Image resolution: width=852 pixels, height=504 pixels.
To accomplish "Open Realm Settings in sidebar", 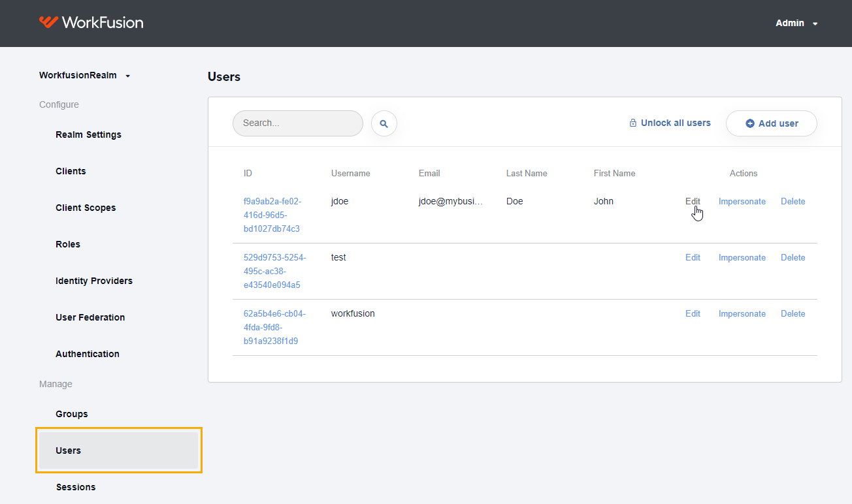I will [88, 134].
